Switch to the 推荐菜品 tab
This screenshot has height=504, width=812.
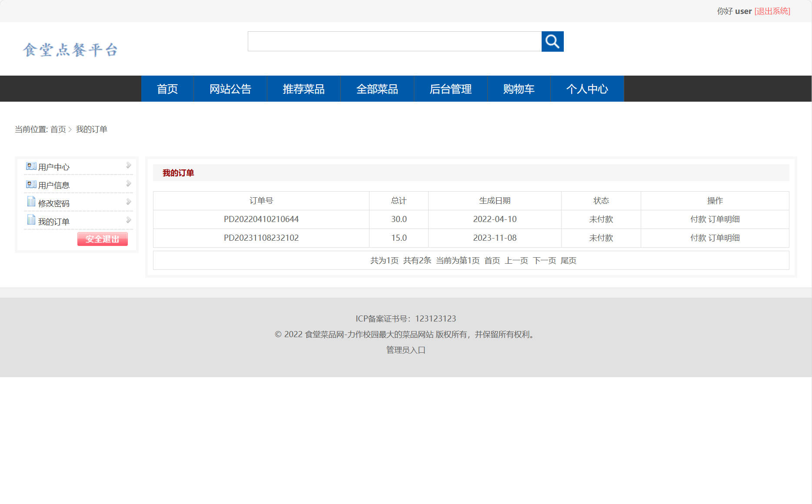304,89
